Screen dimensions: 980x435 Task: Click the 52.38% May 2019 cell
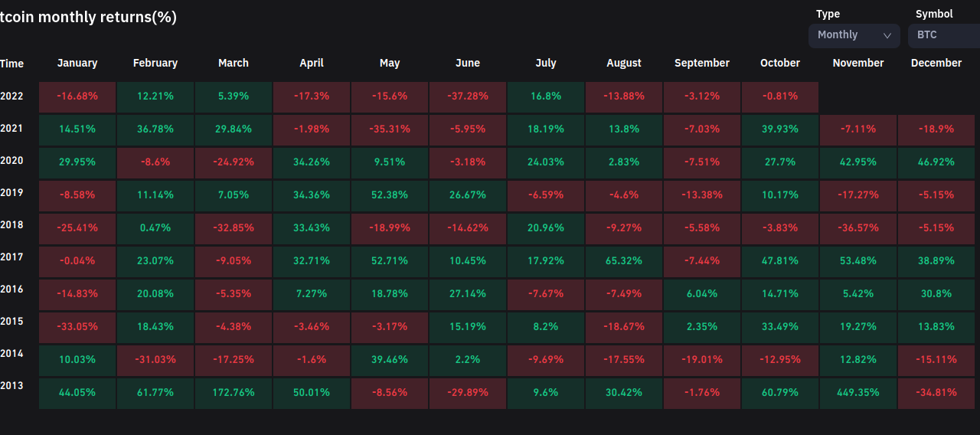click(390, 195)
